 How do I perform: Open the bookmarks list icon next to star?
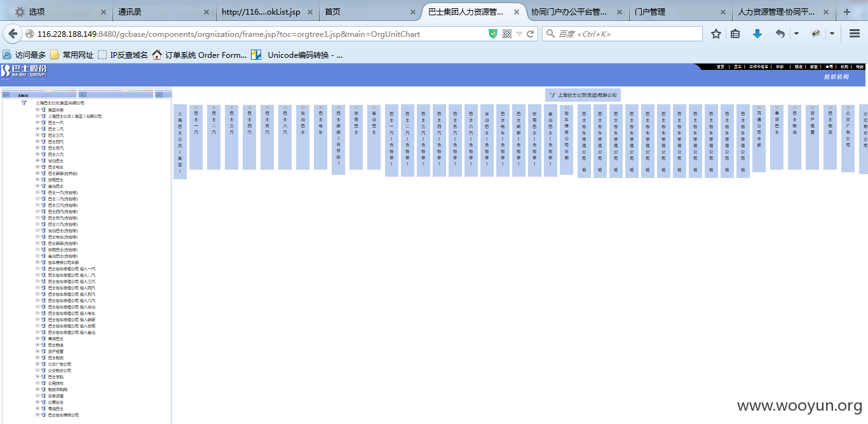(x=735, y=34)
